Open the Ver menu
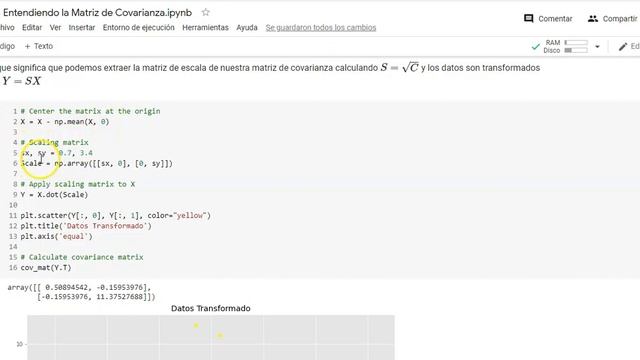640x360 pixels. tap(55, 28)
